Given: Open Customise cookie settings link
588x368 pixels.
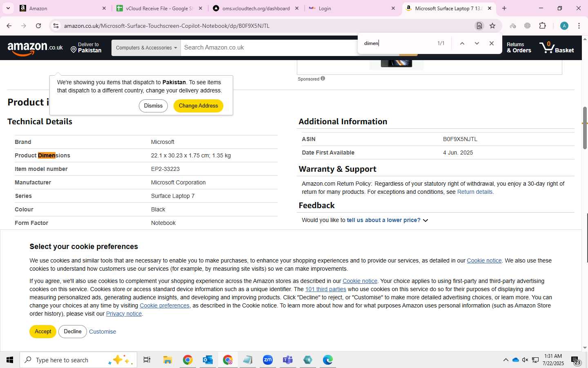Looking at the screenshot, I should (102, 332).
